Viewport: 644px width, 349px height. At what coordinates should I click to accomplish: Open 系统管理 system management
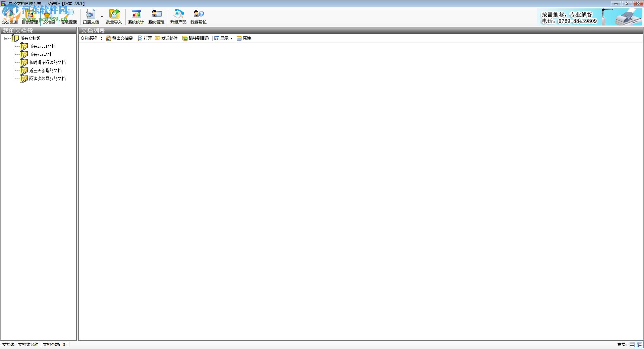tap(156, 17)
